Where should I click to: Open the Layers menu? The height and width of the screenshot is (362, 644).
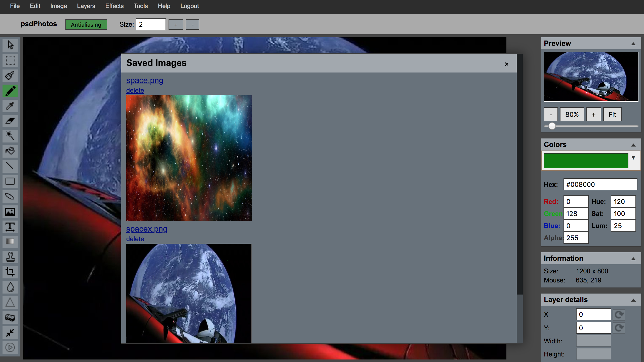pyautogui.click(x=86, y=6)
